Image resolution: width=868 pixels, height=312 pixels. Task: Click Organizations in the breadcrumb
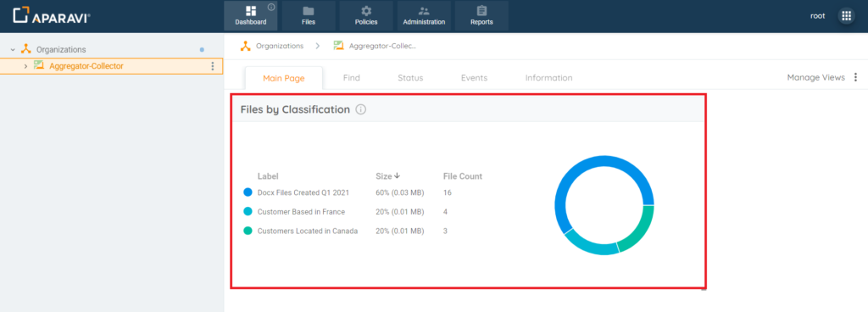click(280, 46)
